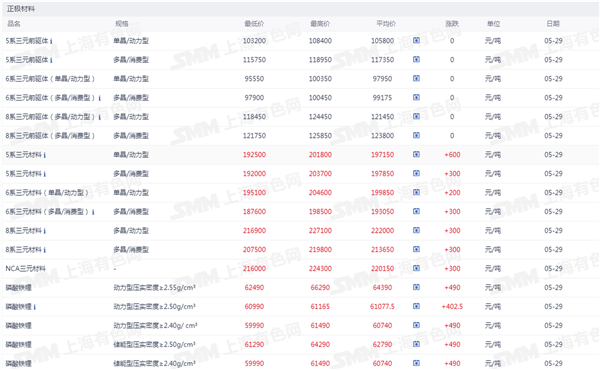
Task: Open chart icon for average price 61077.5
Action: [416, 306]
